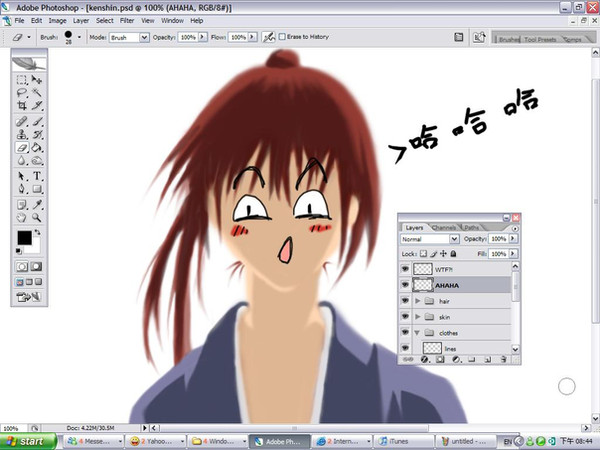The height and width of the screenshot is (450, 600).
Task: Select the Healing Brush tool
Action: click(x=22, y=122)
